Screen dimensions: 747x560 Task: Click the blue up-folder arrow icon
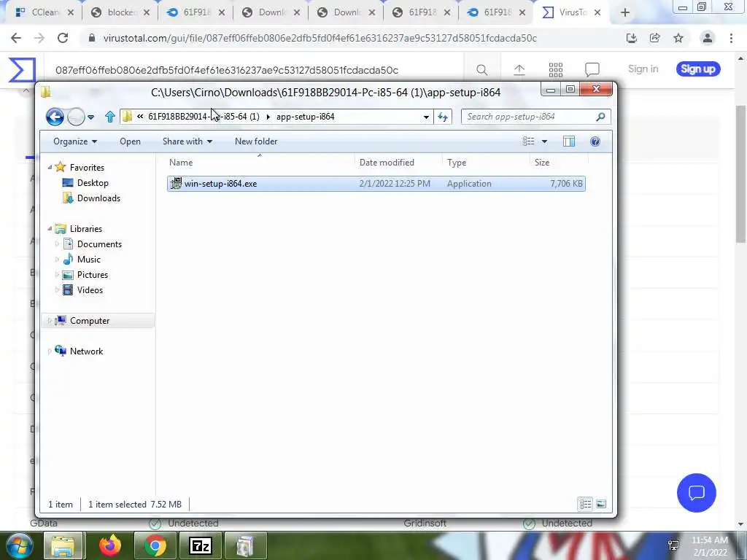pyautogui.click(x=110, y=117)
